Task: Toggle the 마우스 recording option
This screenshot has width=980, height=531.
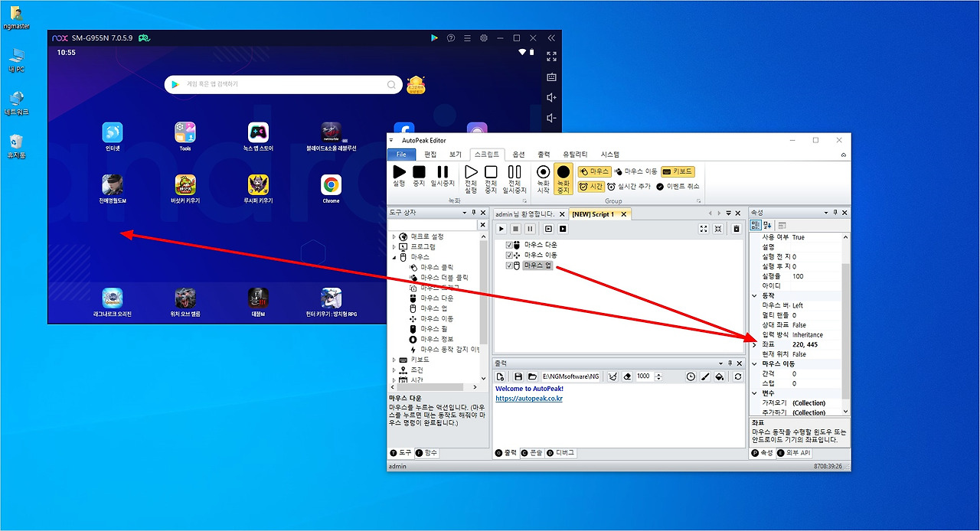Action: point(594,172)
